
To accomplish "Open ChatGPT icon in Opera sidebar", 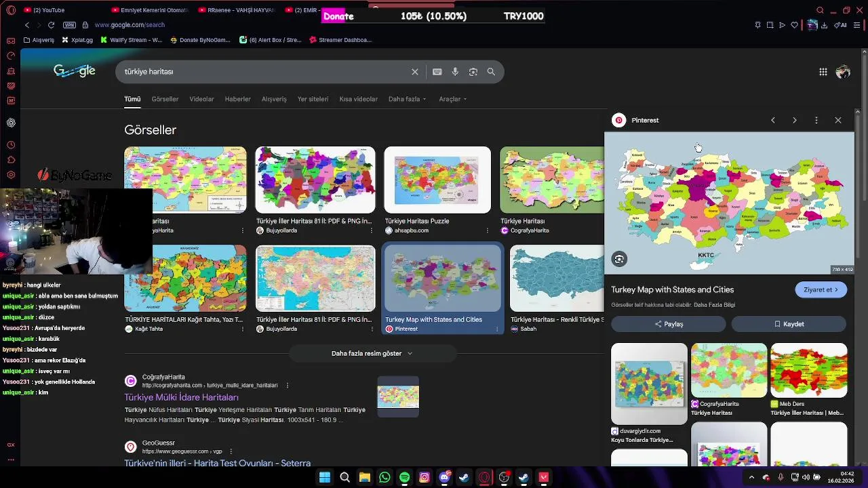I will [x=11, y=123].
